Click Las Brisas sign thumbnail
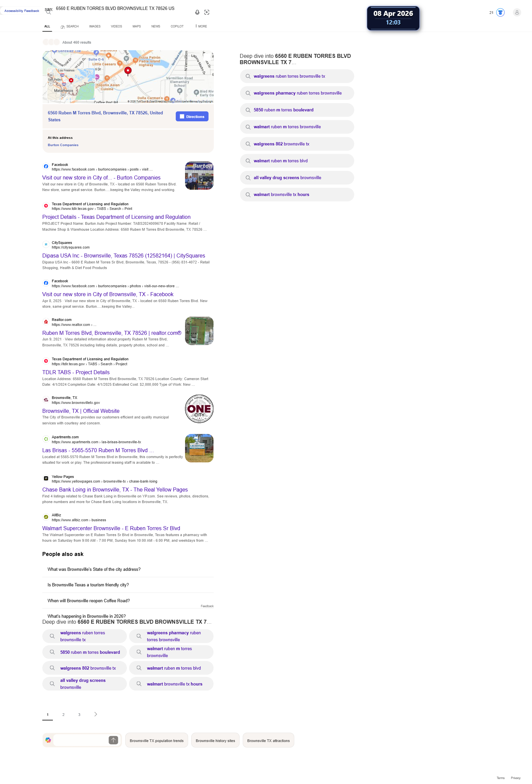 199,448
